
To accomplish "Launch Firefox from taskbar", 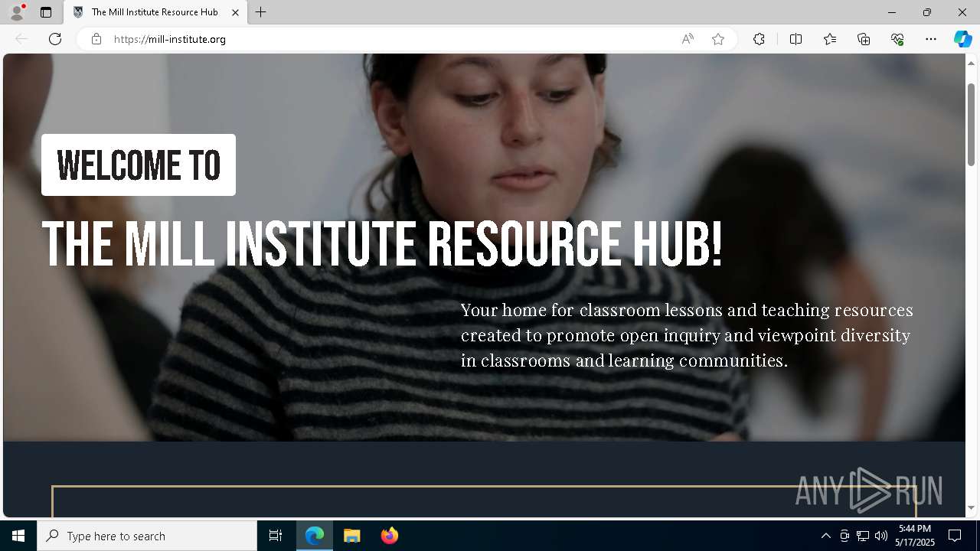I will [x=389, y=536].
